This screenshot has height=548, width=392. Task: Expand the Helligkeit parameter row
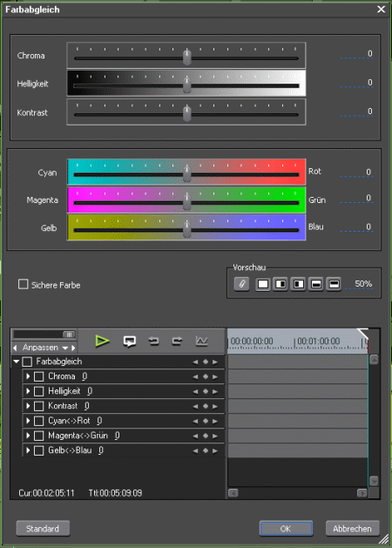coord(28,391)
